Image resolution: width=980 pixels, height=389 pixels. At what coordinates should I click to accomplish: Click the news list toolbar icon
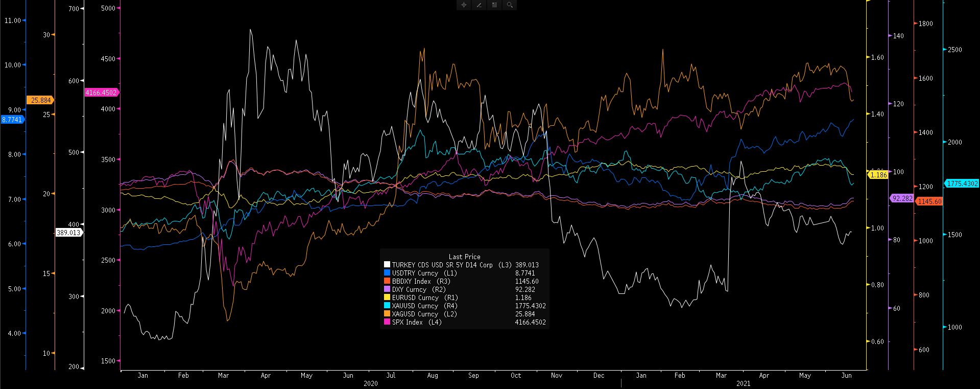[x=494, y=5]
